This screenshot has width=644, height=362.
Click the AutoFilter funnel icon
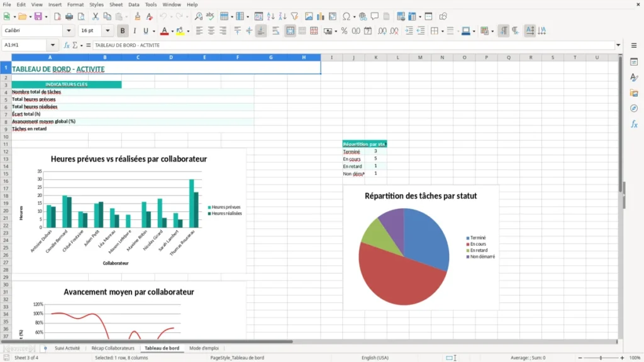[x=294, y=16]
